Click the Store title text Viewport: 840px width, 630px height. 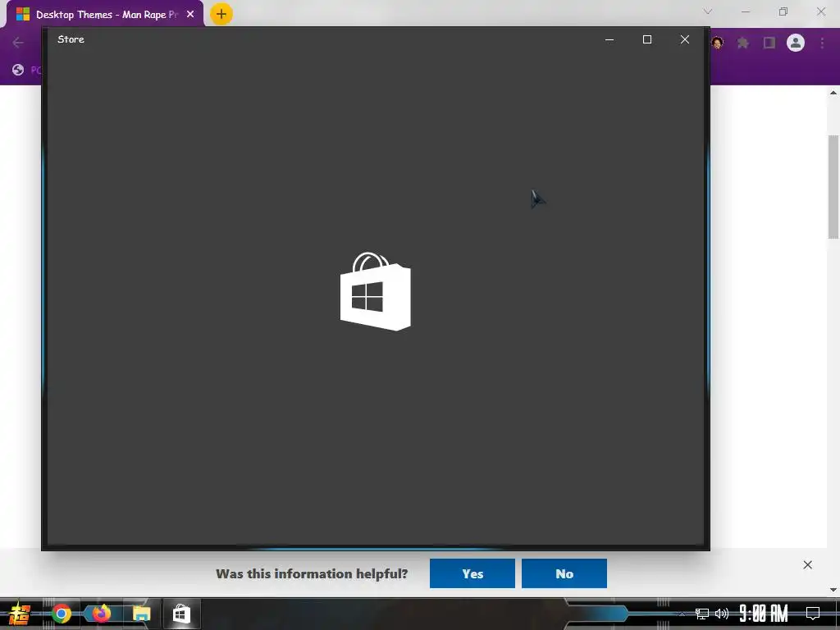[71, 39]
